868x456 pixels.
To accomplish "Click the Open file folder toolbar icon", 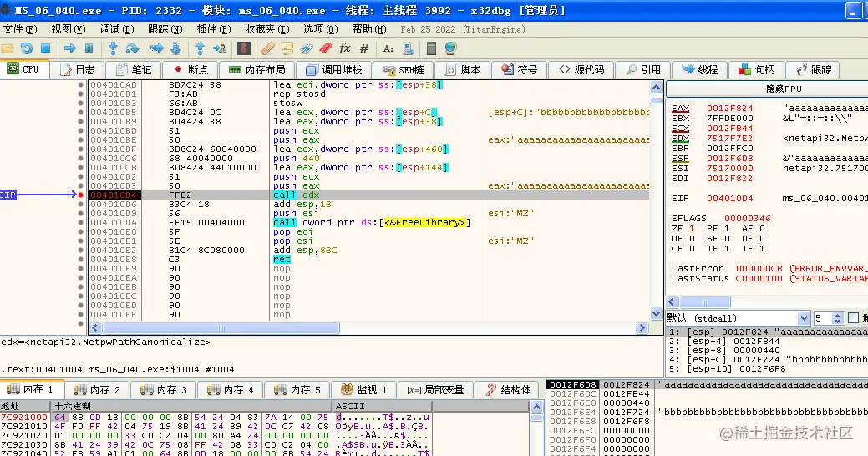I will coord(8,48).
